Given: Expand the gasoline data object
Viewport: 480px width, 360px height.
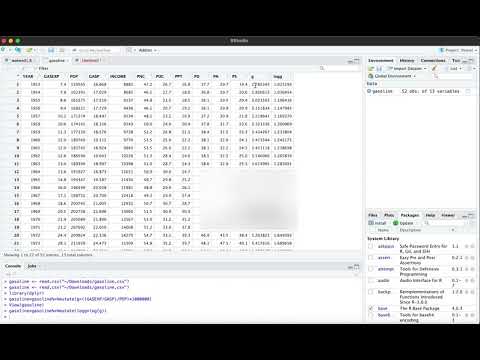Looking at the screenshot, I should [369, 91].
